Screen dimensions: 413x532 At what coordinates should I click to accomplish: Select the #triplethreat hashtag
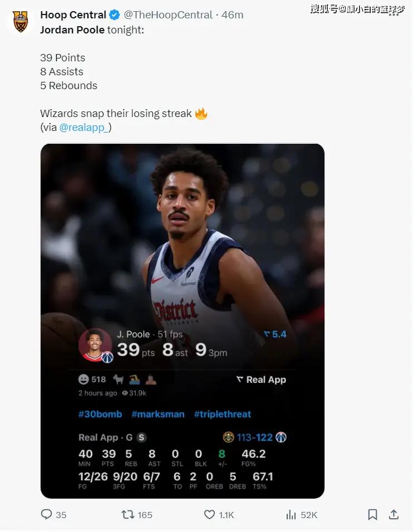tap(222, 414)
